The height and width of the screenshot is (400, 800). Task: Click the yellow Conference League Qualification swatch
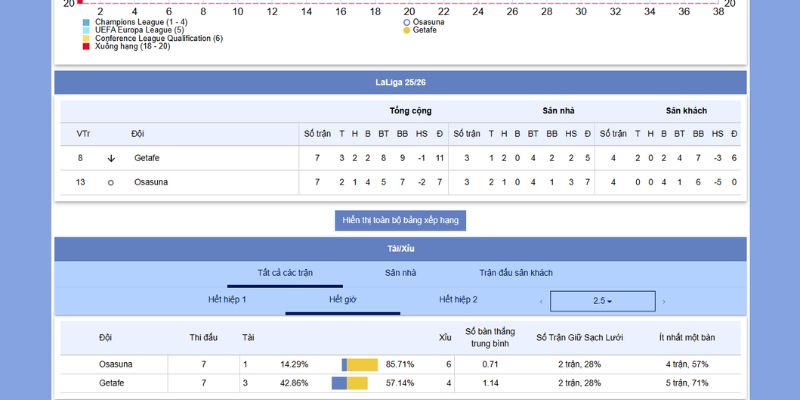86,38
